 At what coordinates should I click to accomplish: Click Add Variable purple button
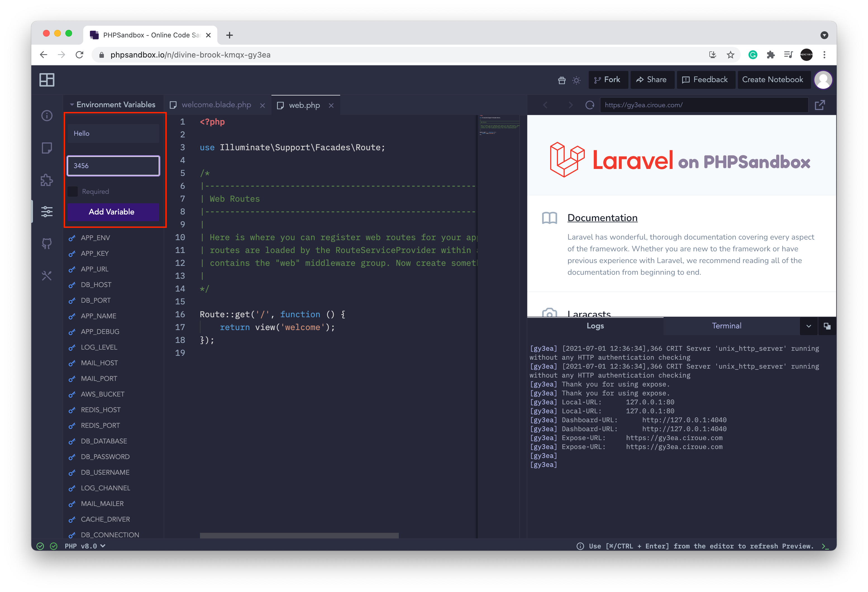[x=111, y=212]
